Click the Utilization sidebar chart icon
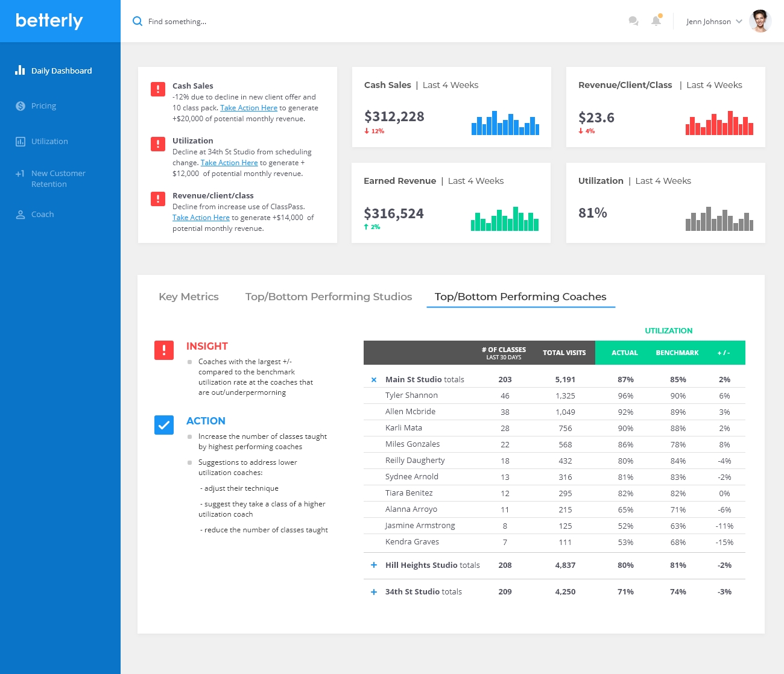 click(x=21, y=142)
